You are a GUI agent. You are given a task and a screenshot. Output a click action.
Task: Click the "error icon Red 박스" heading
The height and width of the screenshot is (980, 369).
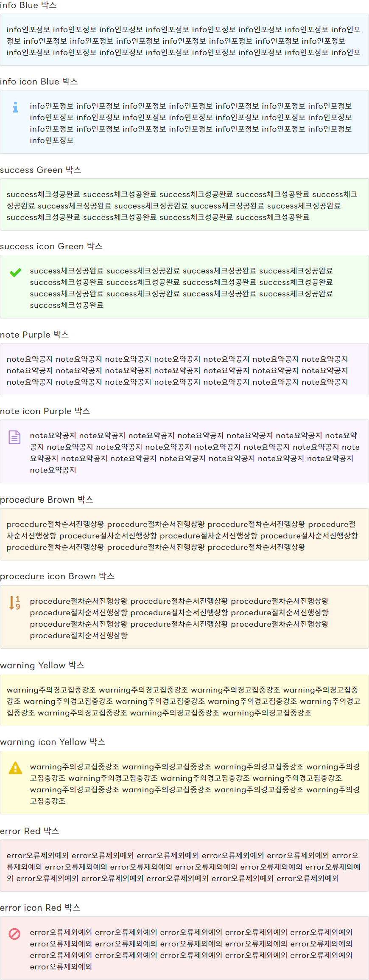(40, 907)
